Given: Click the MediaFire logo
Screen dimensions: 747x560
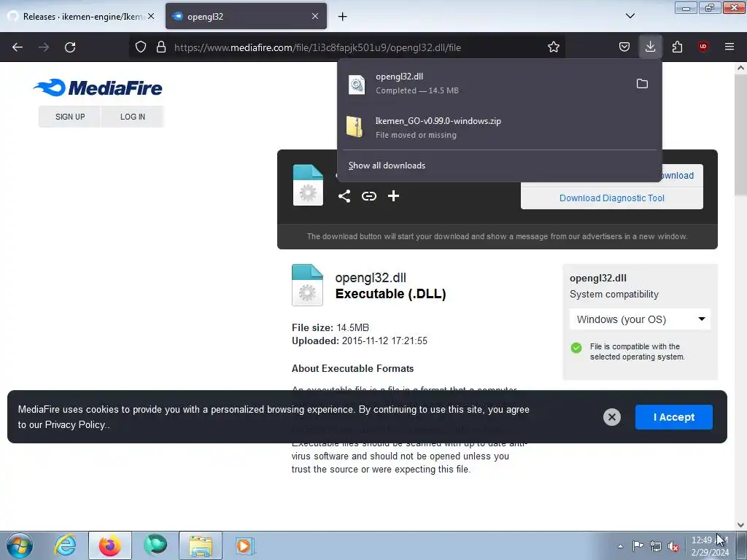Looking at the screenshot, I should tap(98, 87).
